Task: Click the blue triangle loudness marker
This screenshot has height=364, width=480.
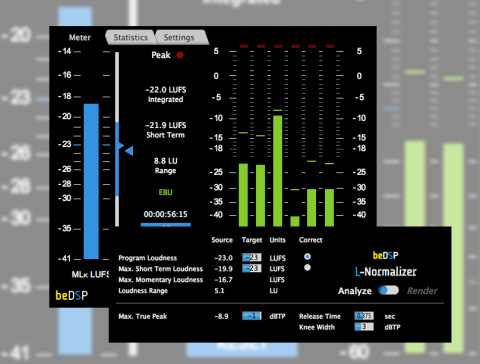Action: [129, 151]
